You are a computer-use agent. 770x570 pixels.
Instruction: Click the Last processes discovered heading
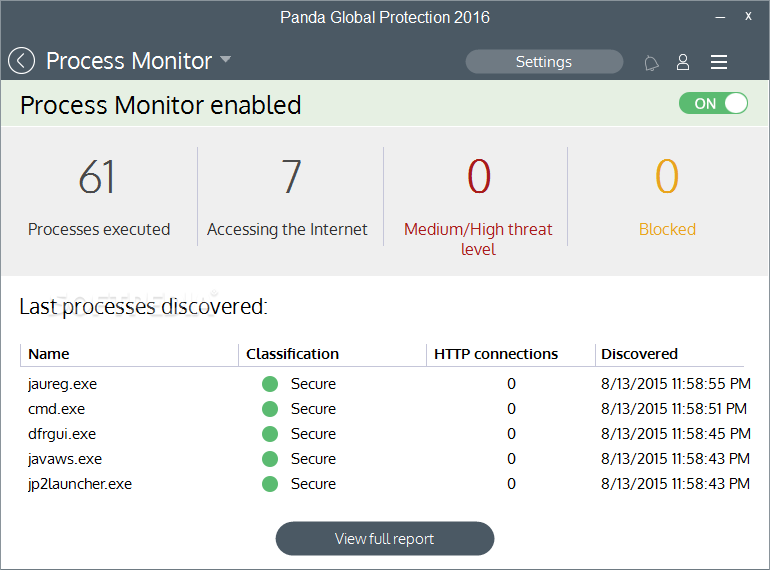[x=143, y=307]
